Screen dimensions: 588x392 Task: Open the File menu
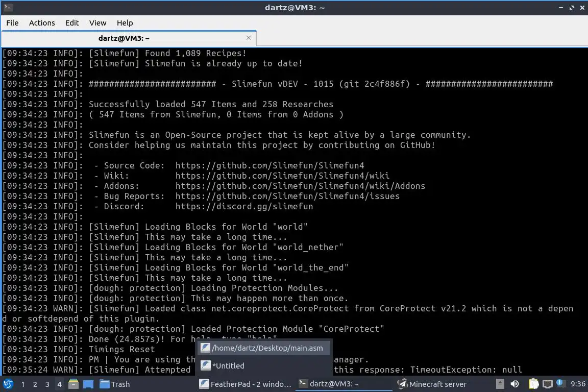[12, 23]
